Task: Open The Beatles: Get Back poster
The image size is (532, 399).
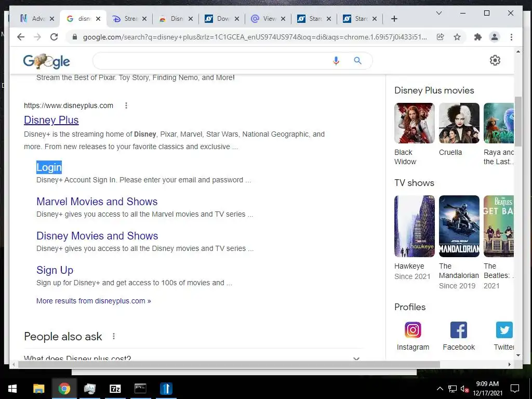Action: (x=499, y=226)
